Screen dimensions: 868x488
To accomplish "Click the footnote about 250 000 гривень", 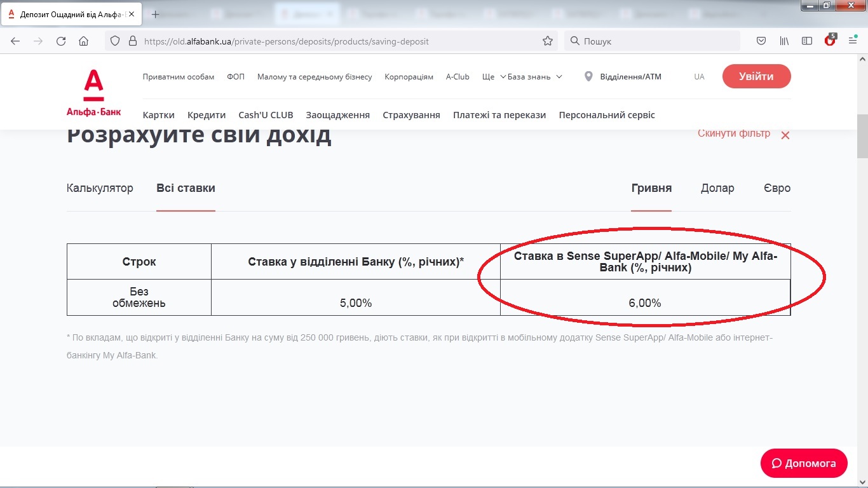I will (x=419, y=346).
